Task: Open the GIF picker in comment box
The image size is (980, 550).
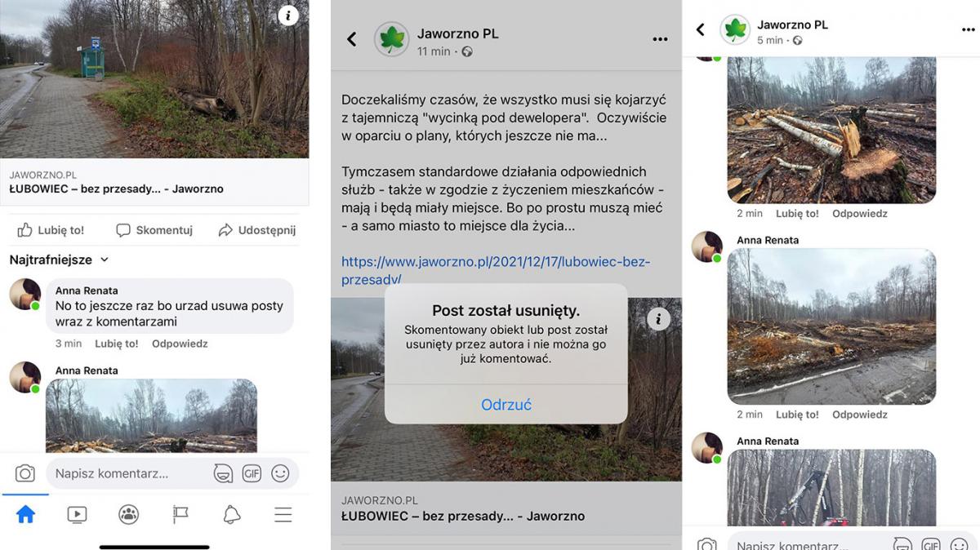Action: click(x=252, y=473)
